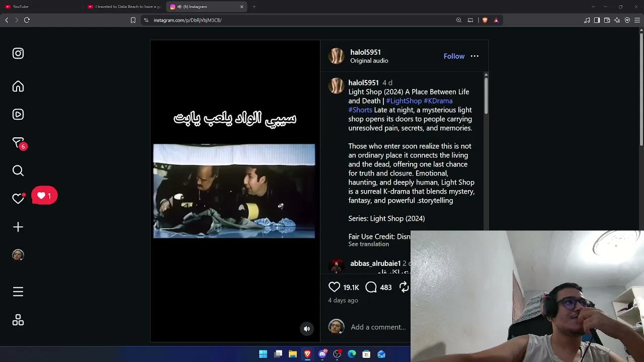View the 483 comments count
This screenshot has height=362, width=644.
point(386,288)
